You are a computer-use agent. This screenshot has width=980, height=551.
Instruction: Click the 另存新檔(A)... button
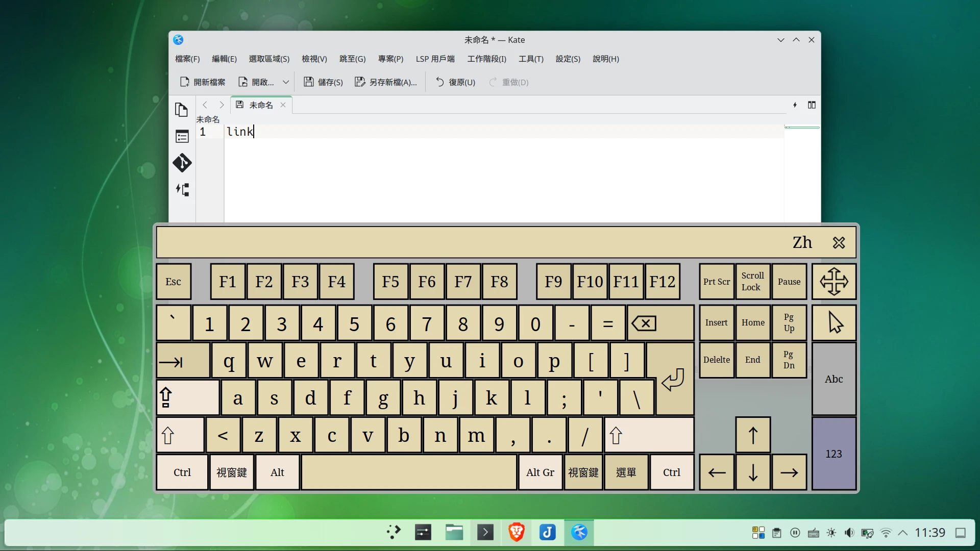(x=386, y=82)
